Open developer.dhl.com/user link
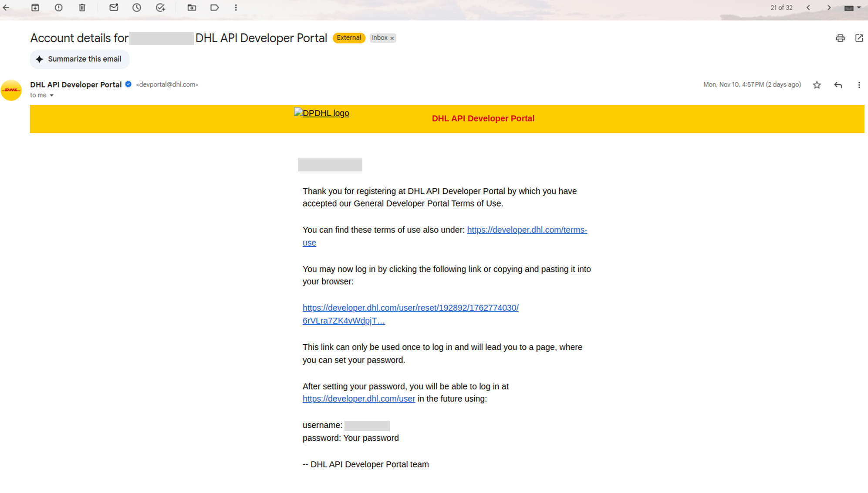This screenshot has height=493, width=868. point(359,399)
